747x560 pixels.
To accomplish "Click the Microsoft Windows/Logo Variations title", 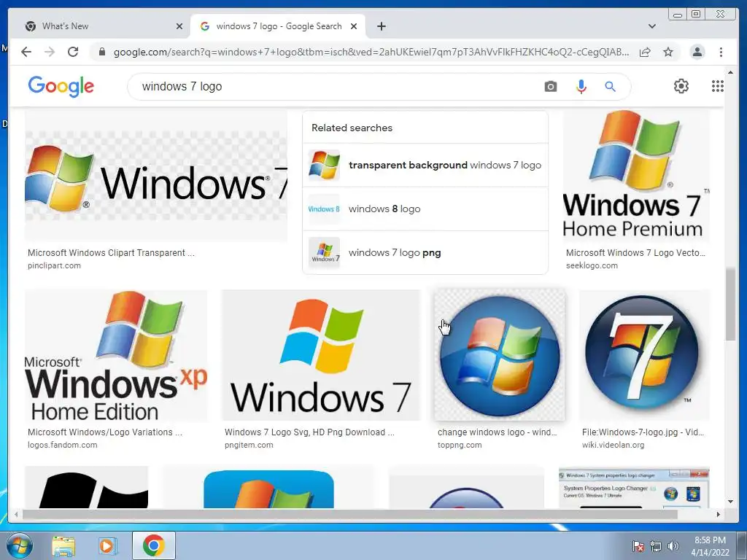I will 105,432.
